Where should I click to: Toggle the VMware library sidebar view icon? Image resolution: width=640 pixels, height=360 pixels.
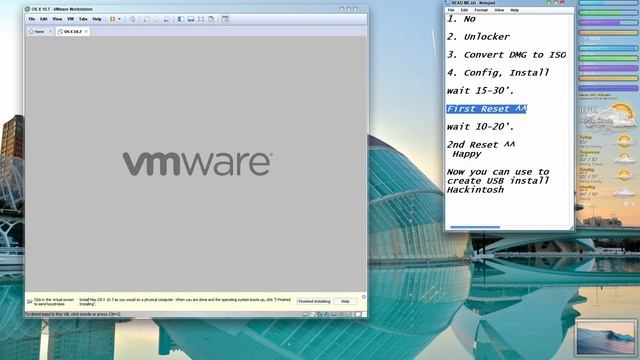[181, 19]
